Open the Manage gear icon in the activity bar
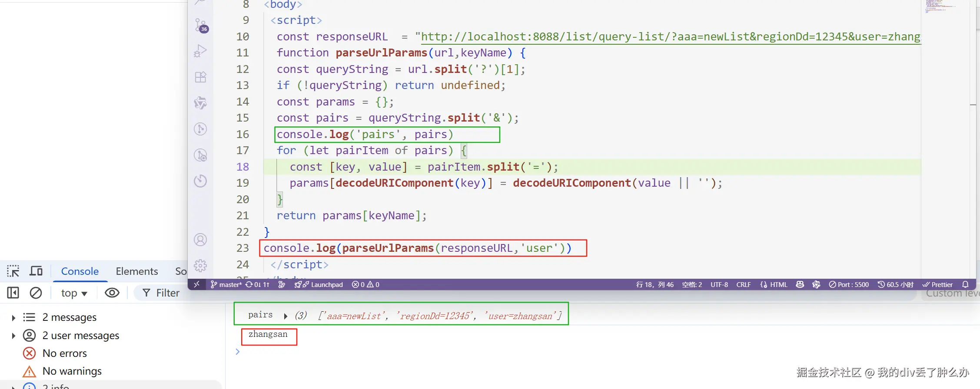This screenshot has width=980, height=389. [200, 265]
